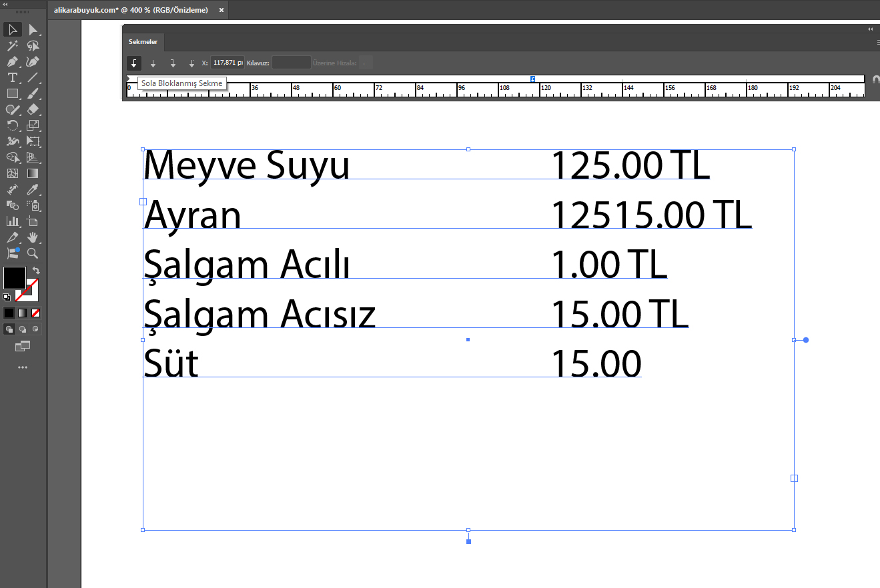Viewport: 880px width, 588px height.
Task: Set paint to None button
Action: (36, 313)
